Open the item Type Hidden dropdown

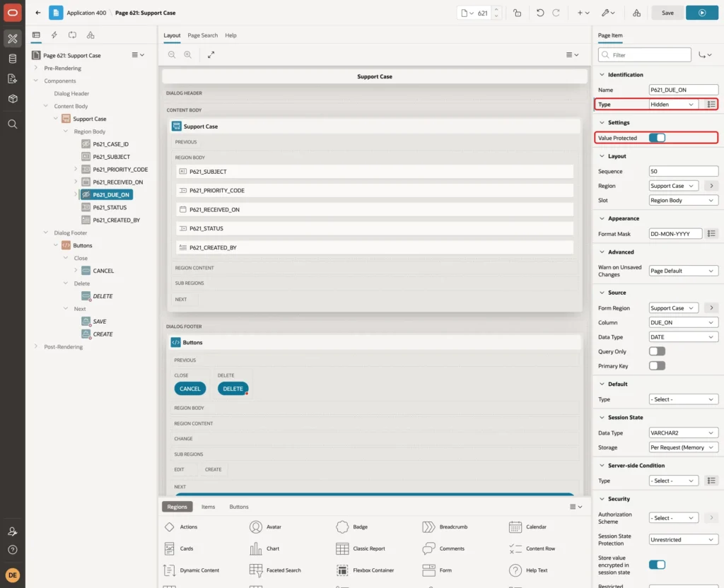(673, 105)
